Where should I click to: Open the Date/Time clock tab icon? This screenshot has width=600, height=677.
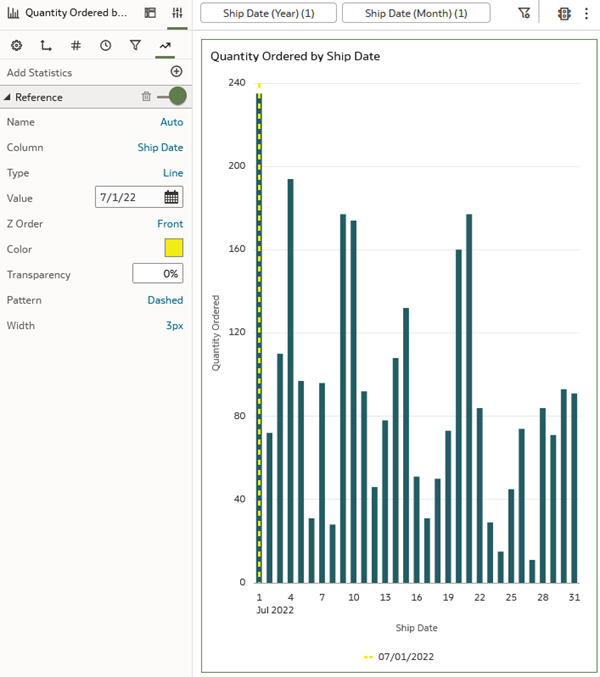(105, 45)
